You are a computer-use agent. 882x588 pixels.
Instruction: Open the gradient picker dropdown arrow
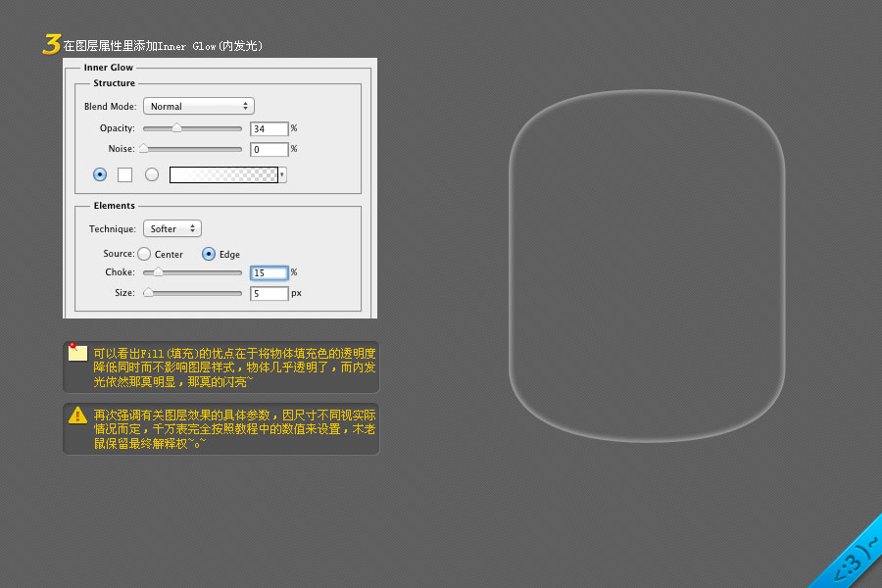(x=282, y=175)
